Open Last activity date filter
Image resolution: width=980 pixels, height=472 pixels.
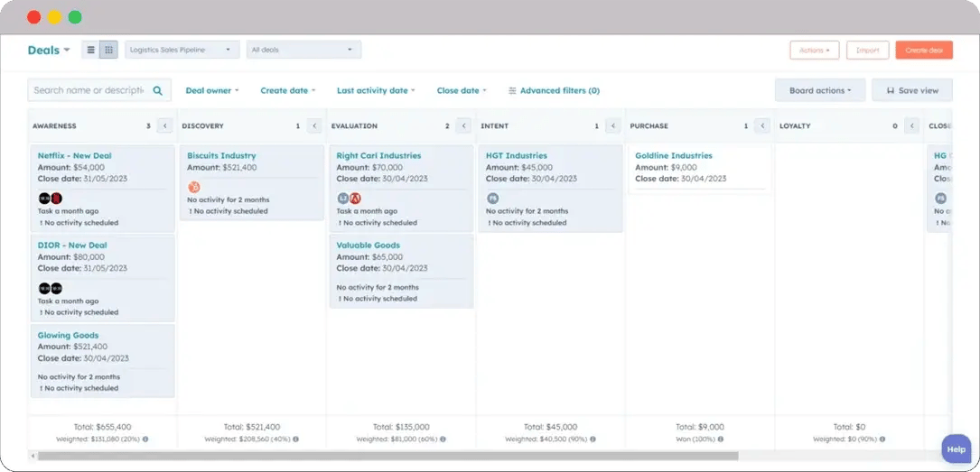[376, 90]
